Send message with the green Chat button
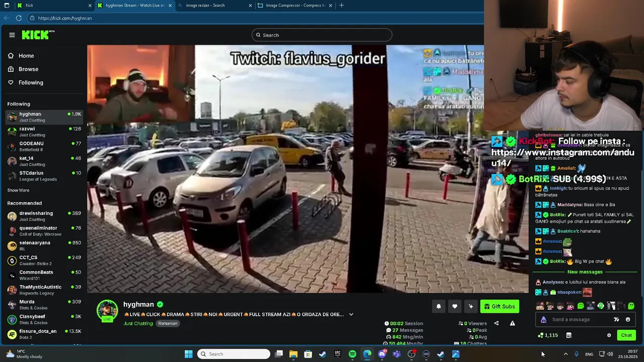The image size is (644, 362). pyautogui.click(x=626, y=335)
